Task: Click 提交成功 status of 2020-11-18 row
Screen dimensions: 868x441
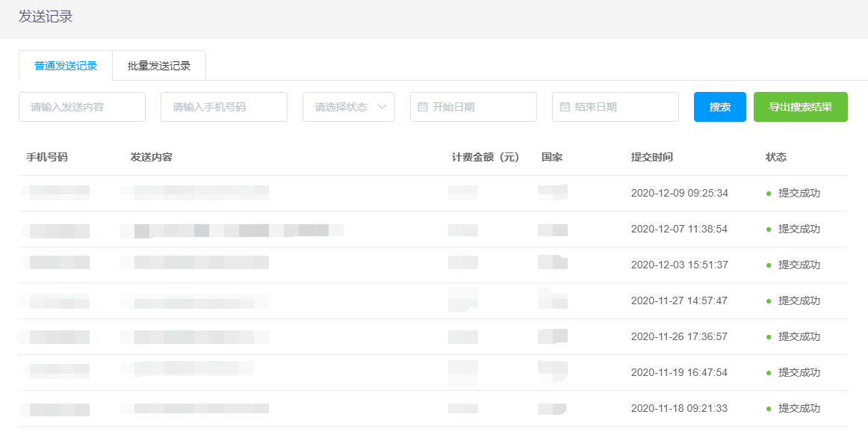Action: pos(799,408)
